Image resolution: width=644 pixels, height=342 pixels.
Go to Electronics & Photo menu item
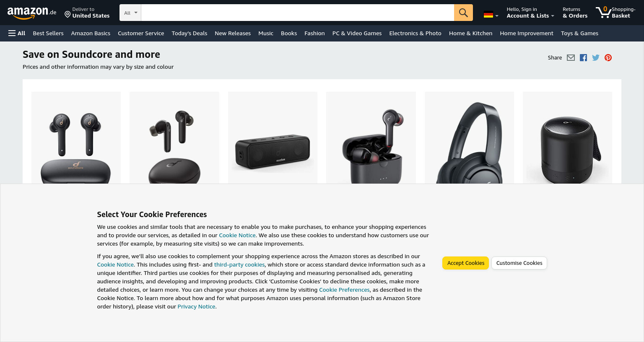(x=415, y=33)
